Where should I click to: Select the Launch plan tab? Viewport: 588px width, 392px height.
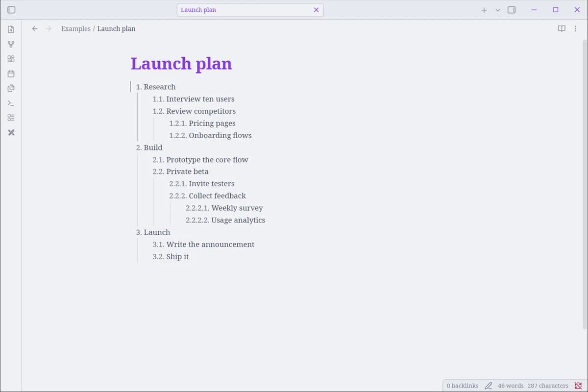pyautogui.click(x=250, y=10)
